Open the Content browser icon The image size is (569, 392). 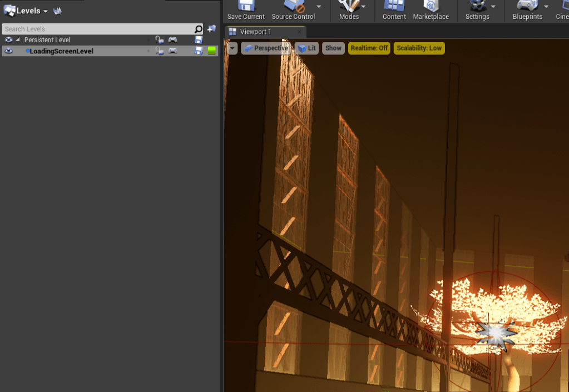(x=394, y=8)
